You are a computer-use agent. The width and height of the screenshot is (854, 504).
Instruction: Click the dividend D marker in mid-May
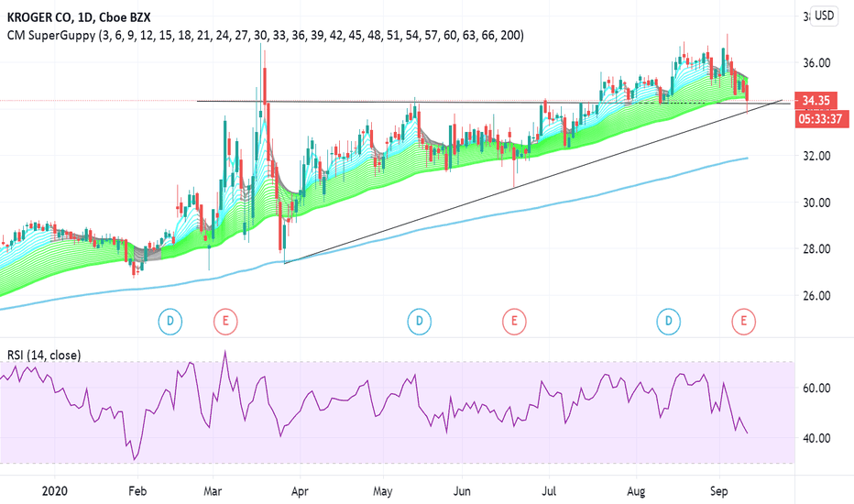tap(420, 322)
